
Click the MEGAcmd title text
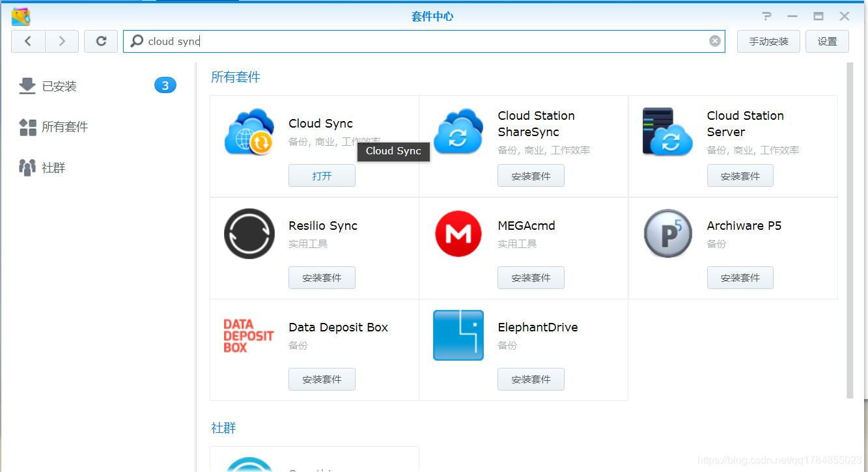(526, 226)
